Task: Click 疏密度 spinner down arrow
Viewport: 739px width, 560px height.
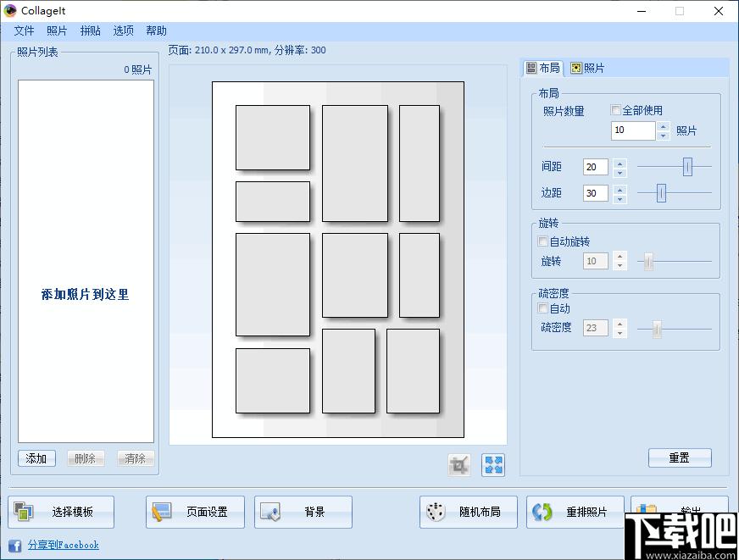Action: 620,332
